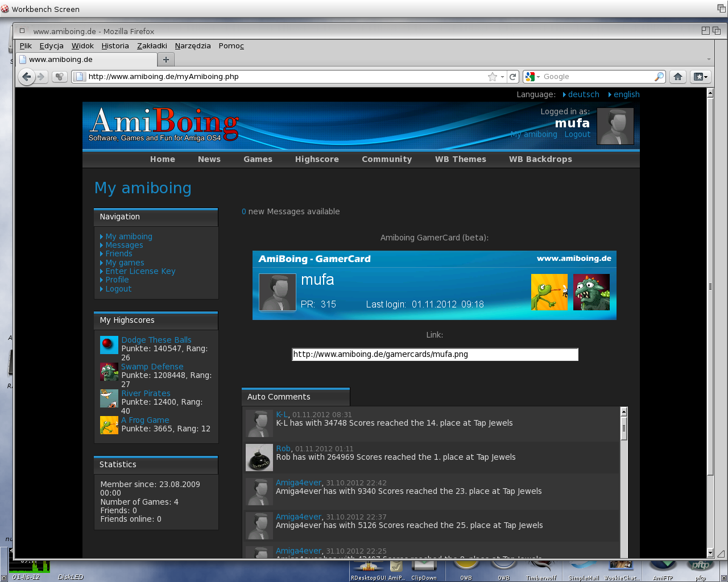
Task: Click the page scrollbar up arrow
Action: point(710,94)
